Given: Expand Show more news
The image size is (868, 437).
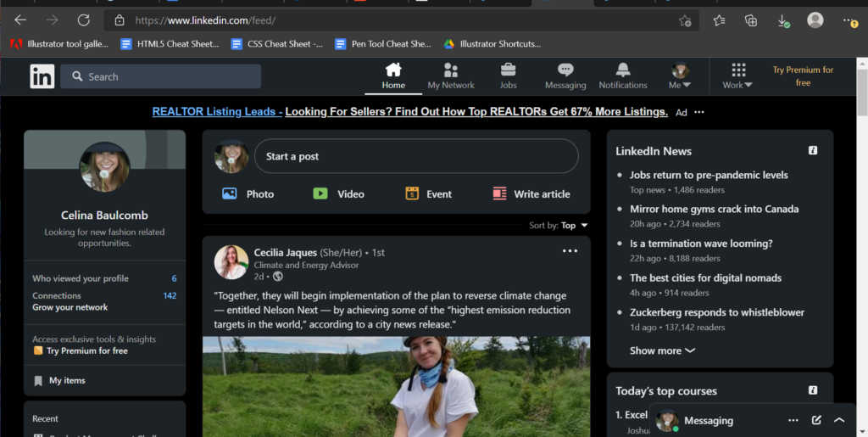Looking at the screenshot, I should point(662,350).
